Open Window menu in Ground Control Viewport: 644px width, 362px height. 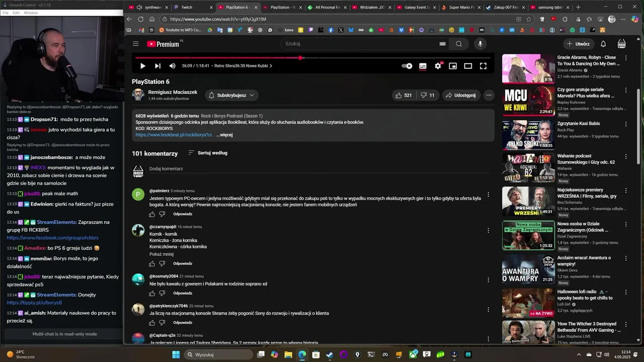click(x=31, y=13)
